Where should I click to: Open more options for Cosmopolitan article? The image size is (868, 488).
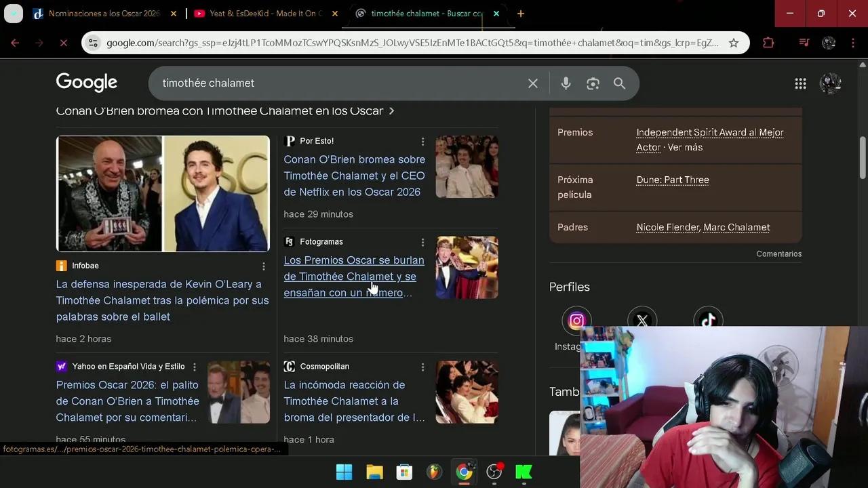[x=422, y=367]
